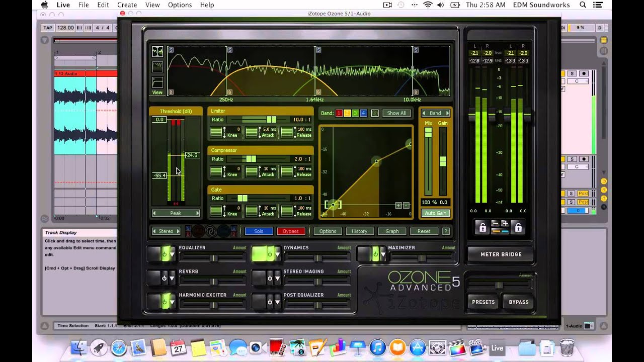Click the tempo field showing 128.00 in Live
The image size is (644, 362).
point(65,28)
